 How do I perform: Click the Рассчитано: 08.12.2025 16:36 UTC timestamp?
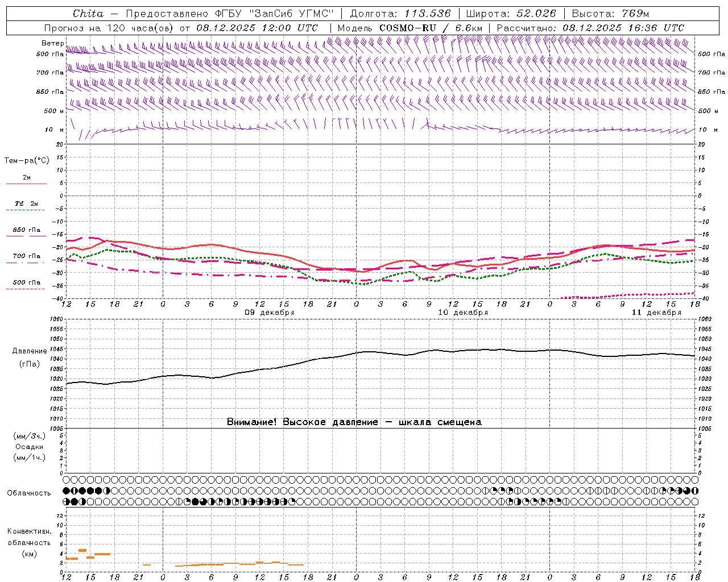(590, 28)
